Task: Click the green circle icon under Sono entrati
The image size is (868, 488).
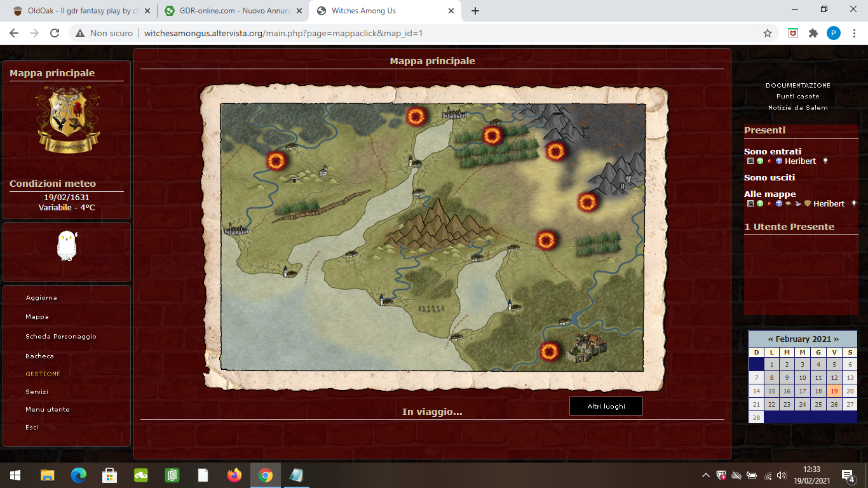Action: click(x=760, y=161)
